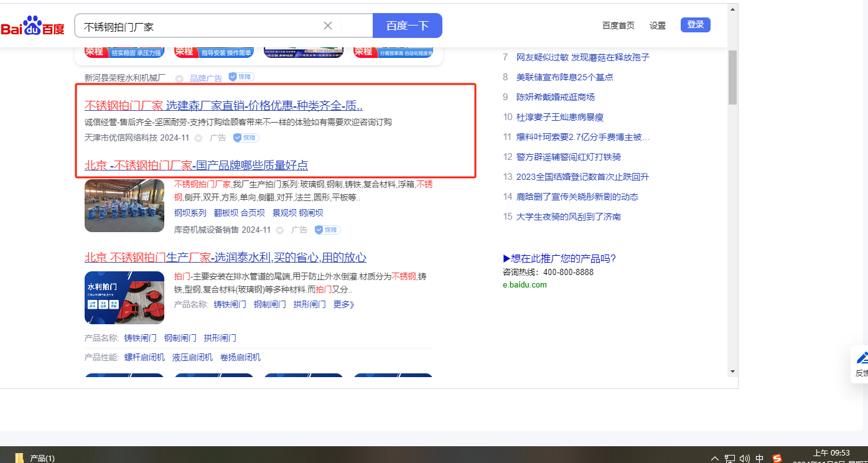This screenshot has width=868, height=463.
Task: Click the 登录 login button
Action: (x=695, y=25)
